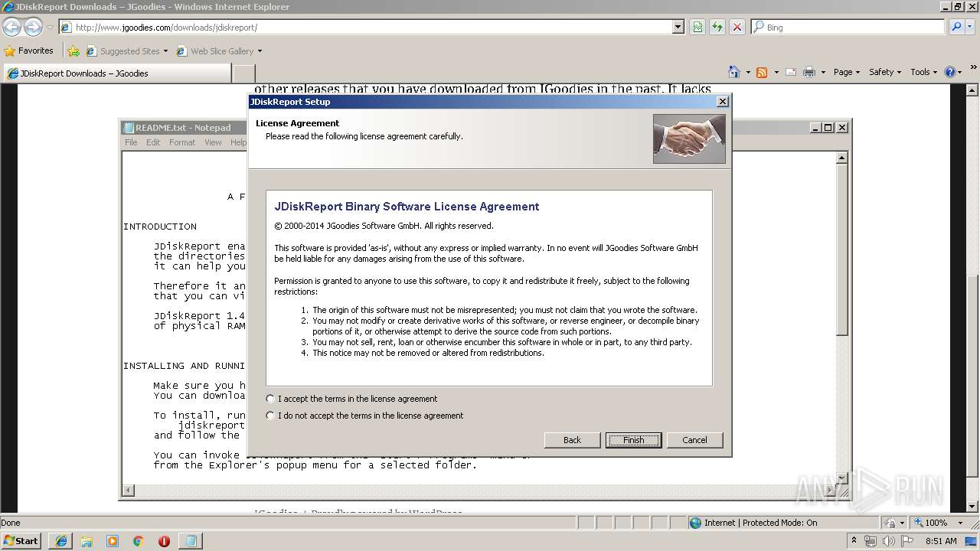
Task: Open search provider dropdown arrow
Action: pyautogui.click(x=971, y=28)
